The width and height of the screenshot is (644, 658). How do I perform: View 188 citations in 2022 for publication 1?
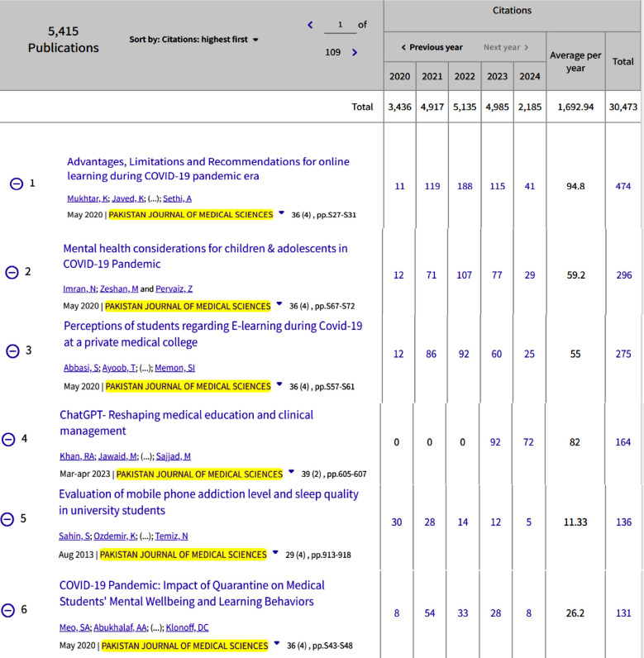click(x=465, y=186)
